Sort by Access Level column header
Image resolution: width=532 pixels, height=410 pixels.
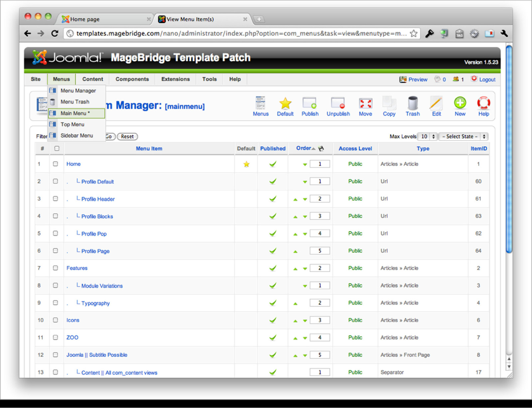click(x=355, y=148)
